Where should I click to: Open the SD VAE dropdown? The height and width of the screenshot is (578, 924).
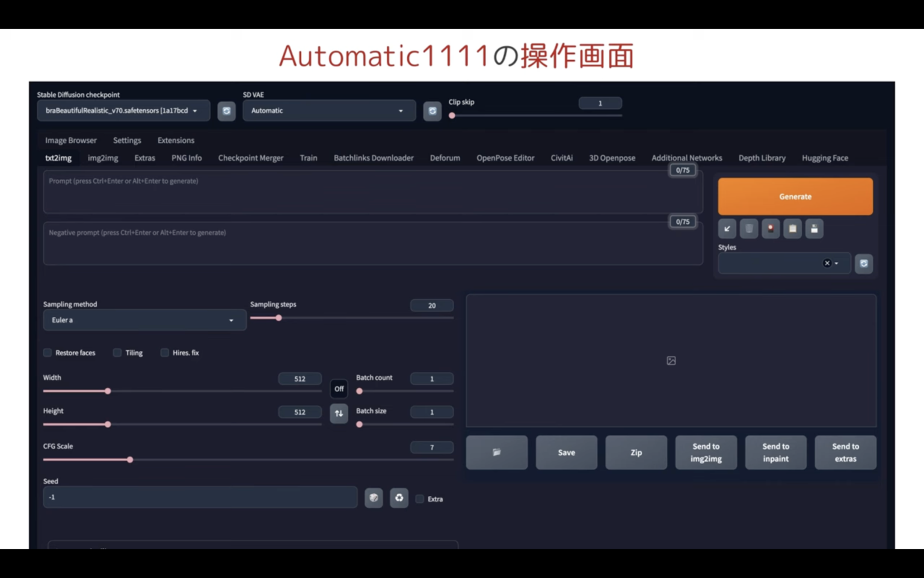pyautogui.click(x=329, y=110)
